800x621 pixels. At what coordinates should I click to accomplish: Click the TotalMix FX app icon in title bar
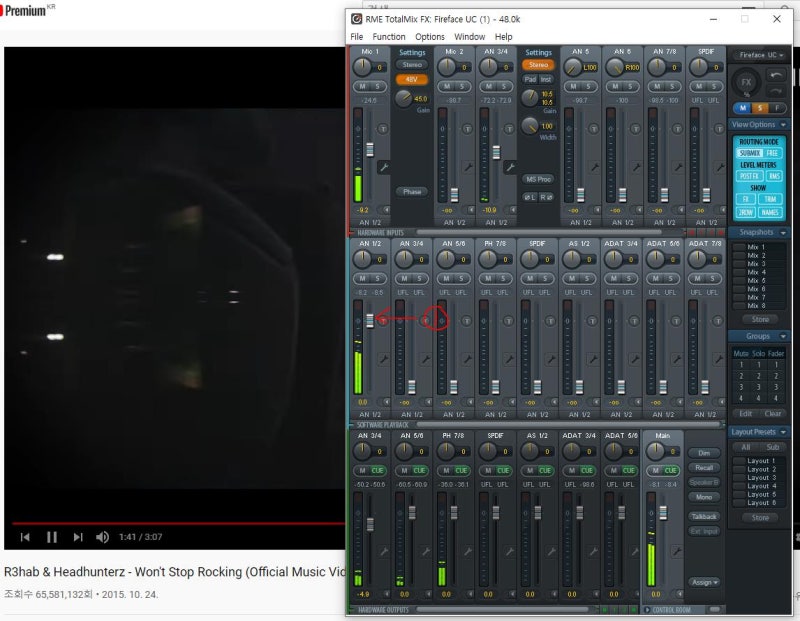pos(356,19)
